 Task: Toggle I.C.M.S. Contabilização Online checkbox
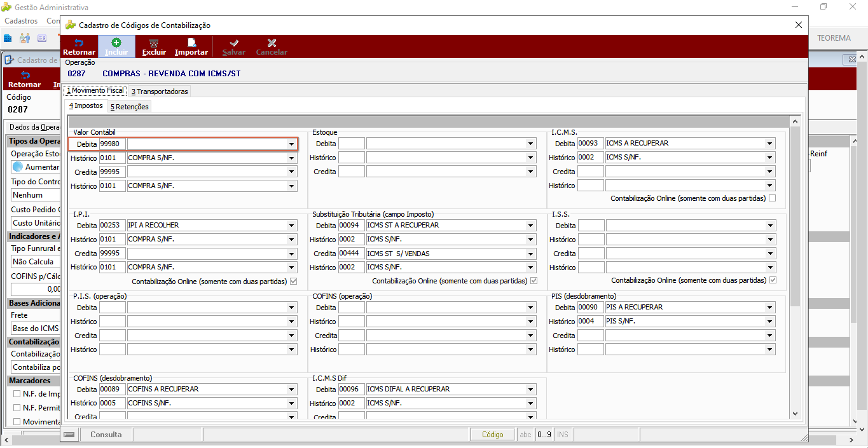(x=772, y=198)
